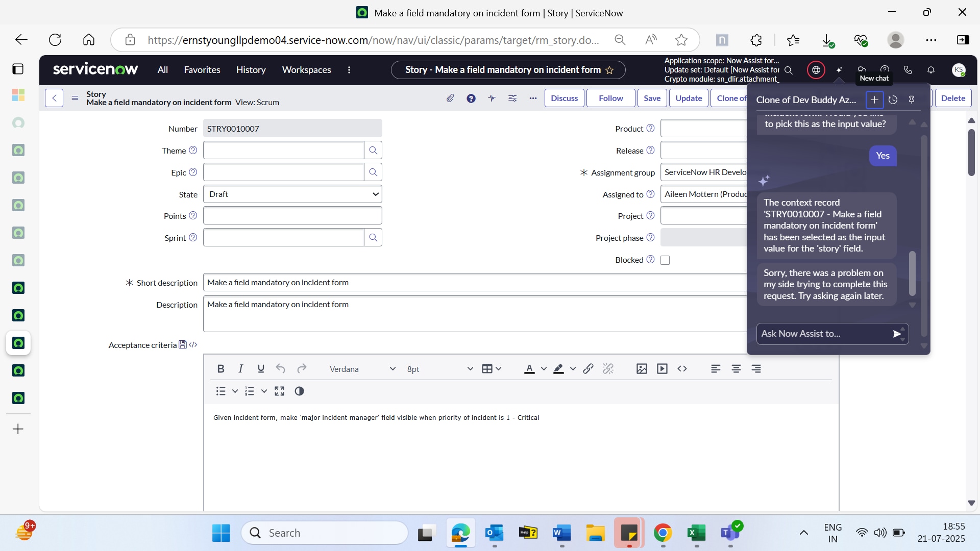Click the Points input field
980x551 pixels.
point(292,216)
